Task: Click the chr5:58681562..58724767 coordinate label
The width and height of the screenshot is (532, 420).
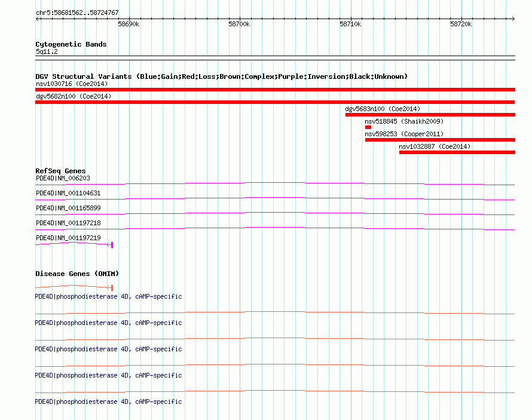Action: (77, 13)
